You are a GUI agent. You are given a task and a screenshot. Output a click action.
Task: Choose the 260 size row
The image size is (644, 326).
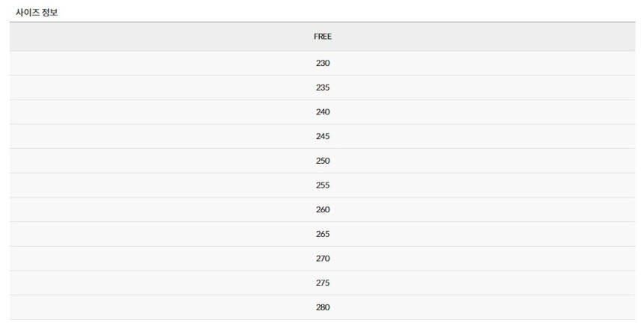coord(323,209)
